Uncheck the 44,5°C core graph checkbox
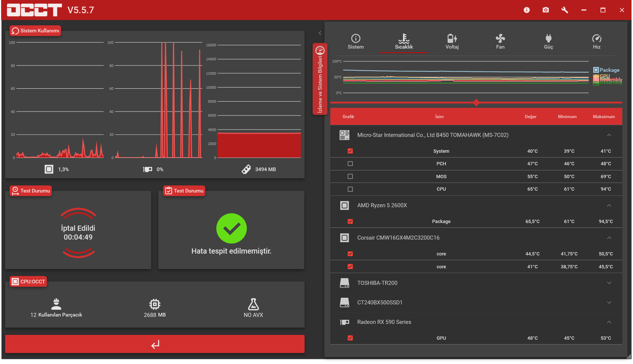Viewport: 633px width, 364px height. (x=350, y=254)
